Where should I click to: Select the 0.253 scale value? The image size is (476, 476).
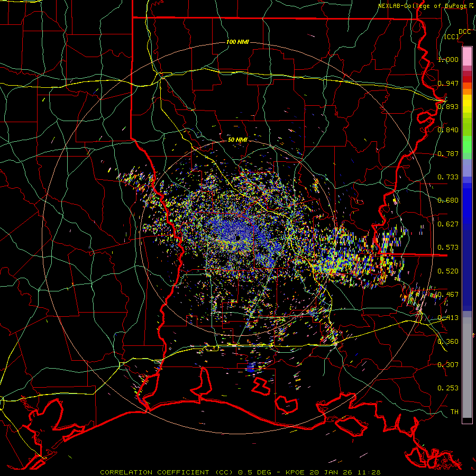(448, 388)
